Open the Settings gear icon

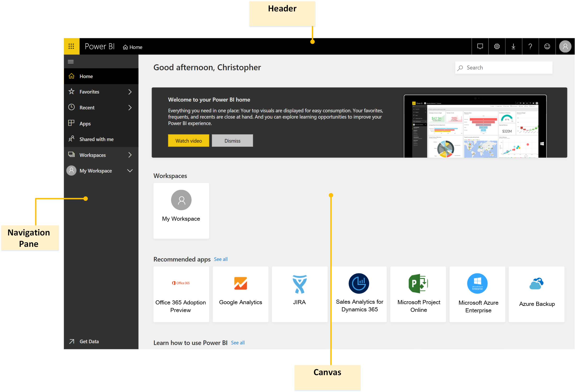(496, 46)
